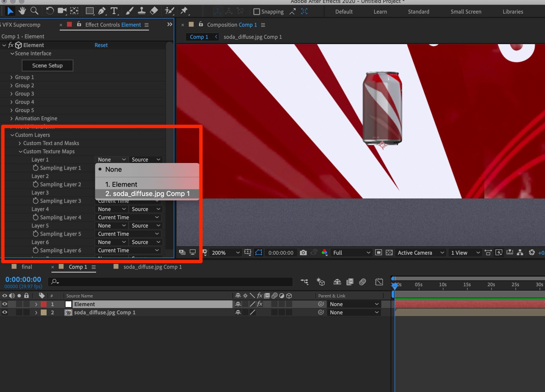Switch to the final tab in the timeline
Screen dimensions: 545x392
click(27, 267)
